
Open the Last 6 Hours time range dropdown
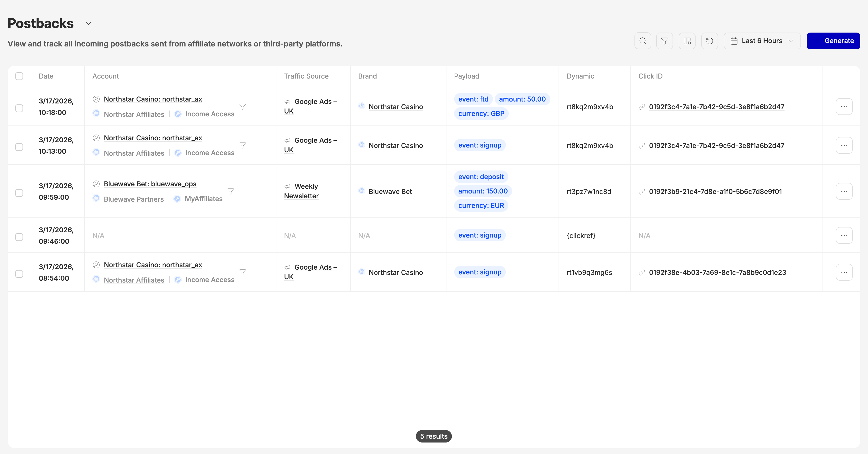click(762, 41)
